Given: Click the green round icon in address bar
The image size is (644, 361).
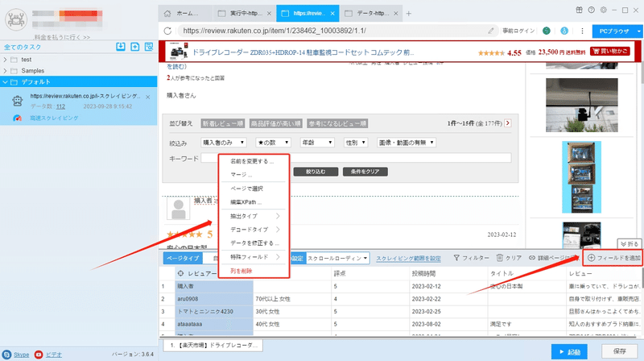Looking at the screenshot, I should (x=547, y=31).
